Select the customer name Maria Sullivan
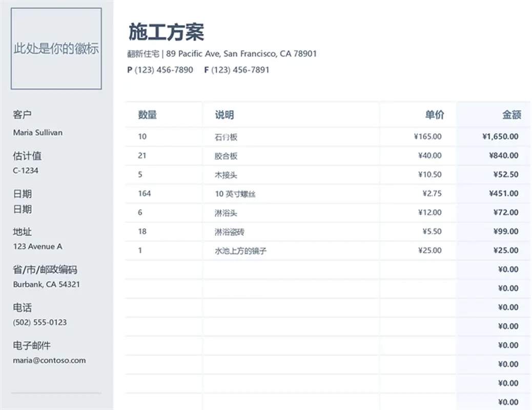532x410 pixels. click(37, 132)
